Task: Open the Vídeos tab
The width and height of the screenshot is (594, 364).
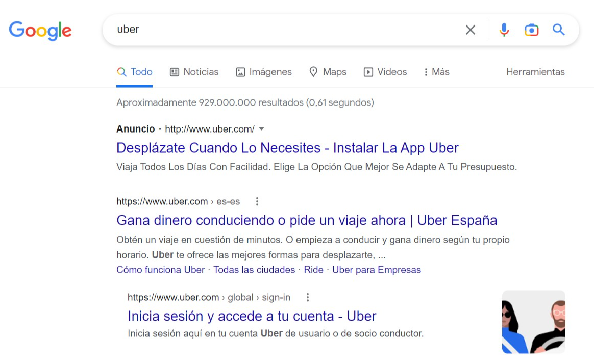Action: click(385, 72)
